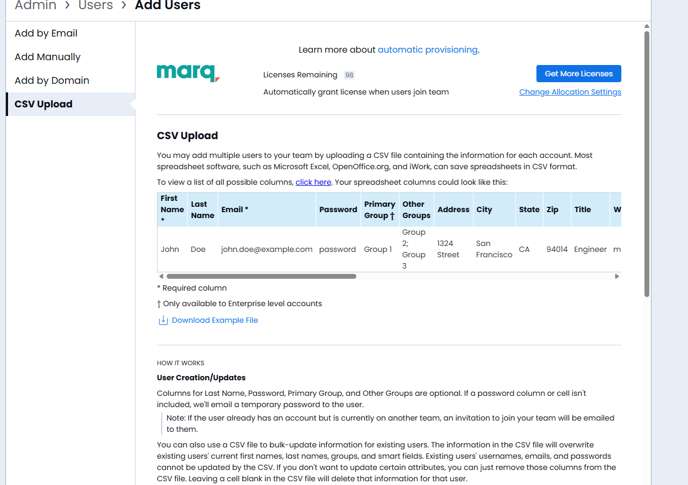The image size is (688, 485).
Task: Click the 'Last Name' column header
Action: [x=203, y=209]
